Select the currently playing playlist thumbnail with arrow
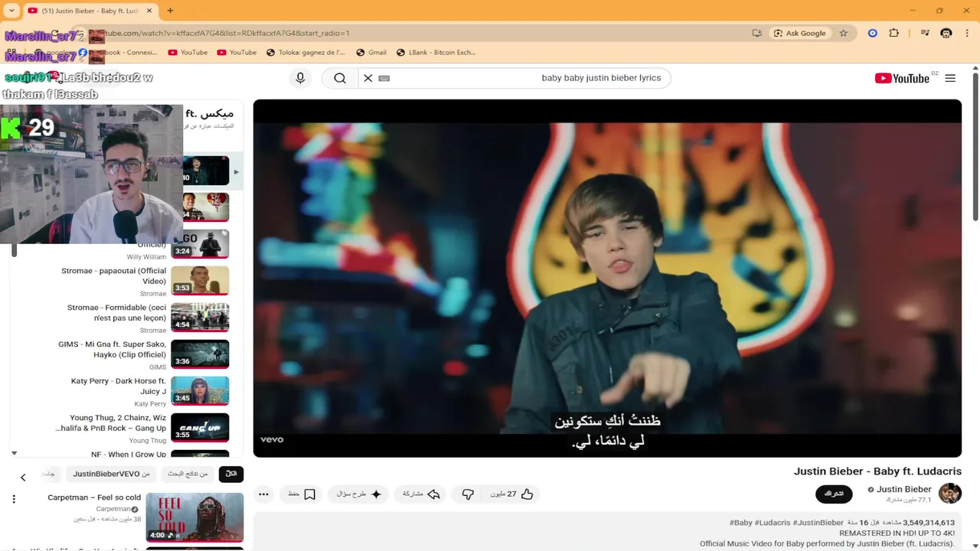 (205, 171)
